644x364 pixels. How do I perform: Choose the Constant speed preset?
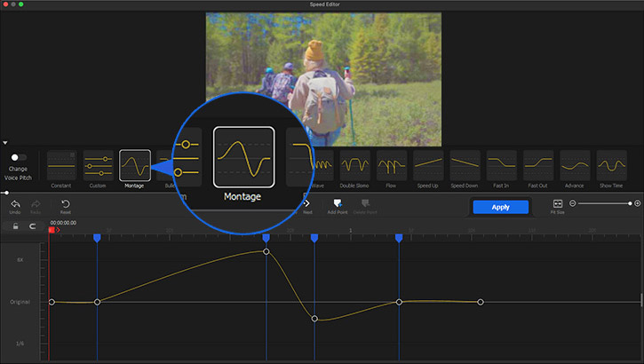pyautogui.click(x=61, y=165)
